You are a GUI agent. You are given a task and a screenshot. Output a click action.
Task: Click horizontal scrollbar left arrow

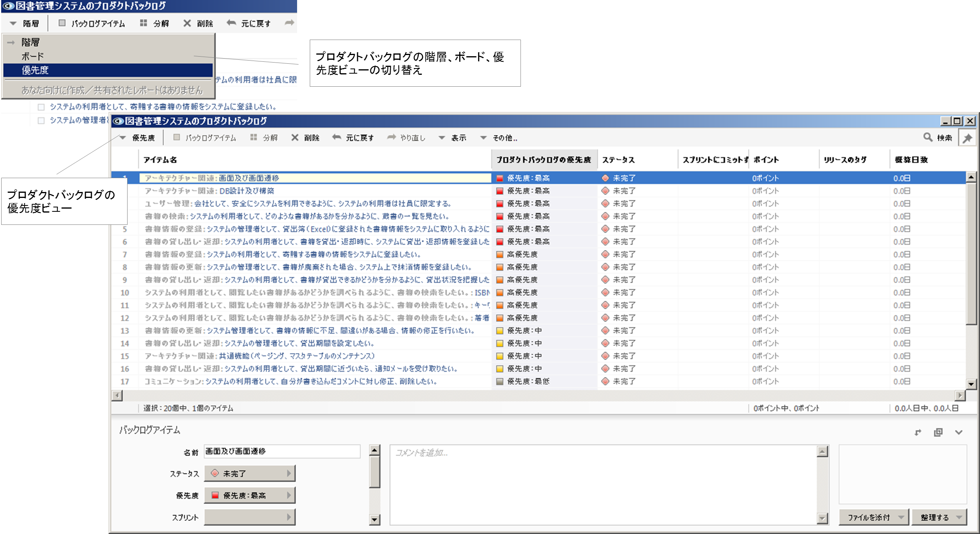click(117, 395)
